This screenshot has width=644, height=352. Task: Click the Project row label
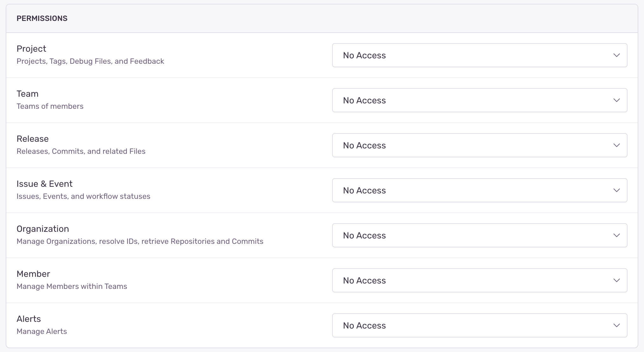[31, 49]
